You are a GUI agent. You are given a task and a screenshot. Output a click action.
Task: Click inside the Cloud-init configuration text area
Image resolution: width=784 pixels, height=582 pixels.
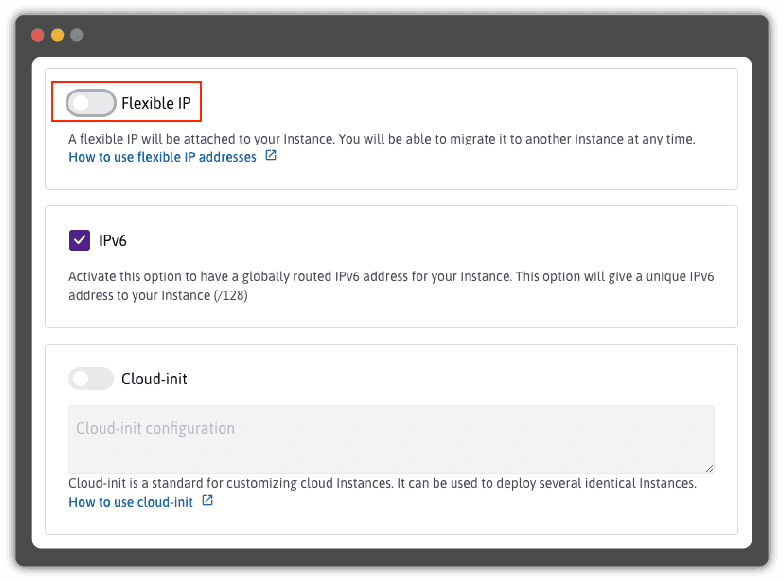point(390,438)
